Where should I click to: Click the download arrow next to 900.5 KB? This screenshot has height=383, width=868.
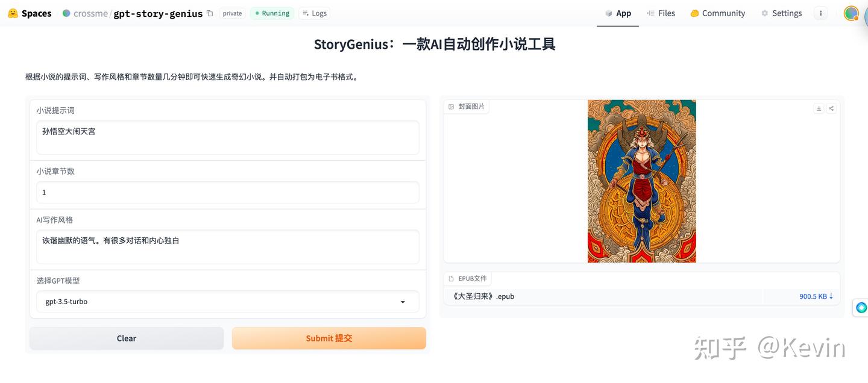pos(831,296)
